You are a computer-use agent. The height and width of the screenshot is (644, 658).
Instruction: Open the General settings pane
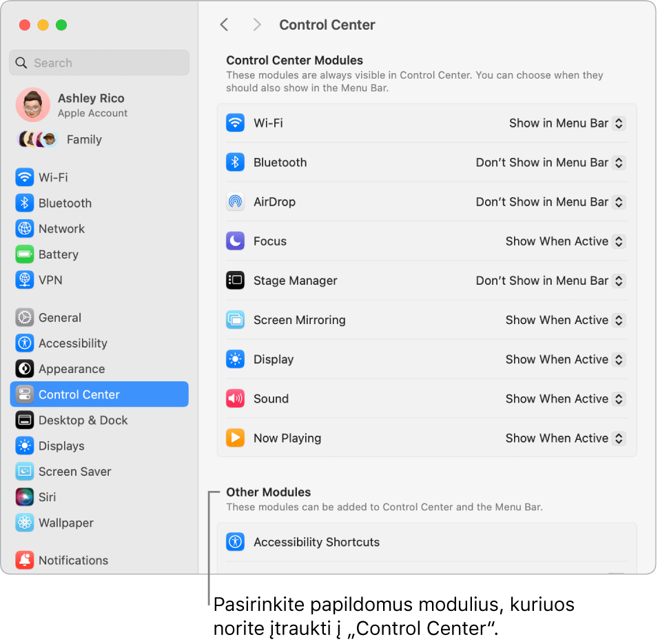pyautogui.click(x=99, y=317)
